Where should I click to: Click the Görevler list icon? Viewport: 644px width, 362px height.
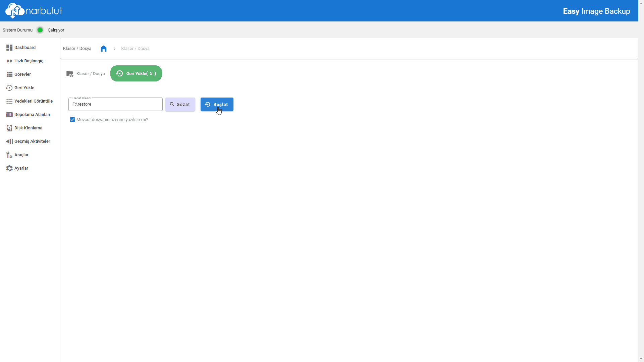tap(9, 74)
